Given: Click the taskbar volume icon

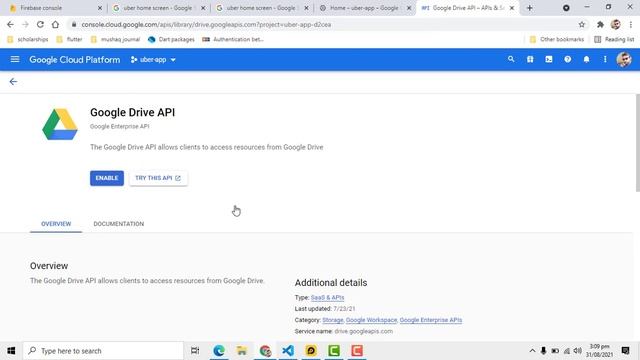Looking at the screenshot, I should coord(577,351).
